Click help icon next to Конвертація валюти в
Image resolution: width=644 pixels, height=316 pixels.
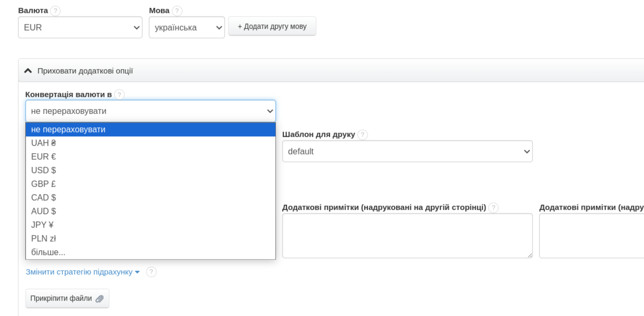coord(119,94)
